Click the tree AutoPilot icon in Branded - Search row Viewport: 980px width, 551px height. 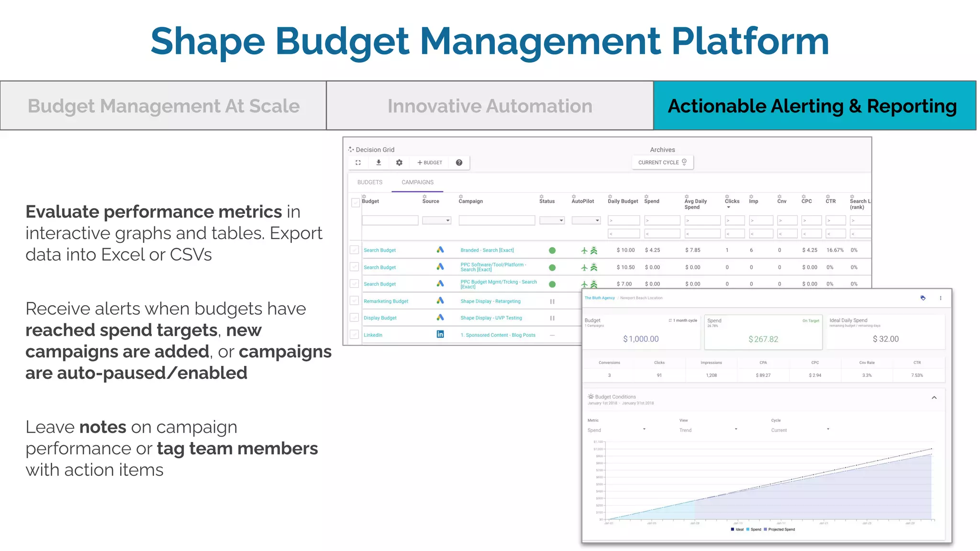click(594, 250)
